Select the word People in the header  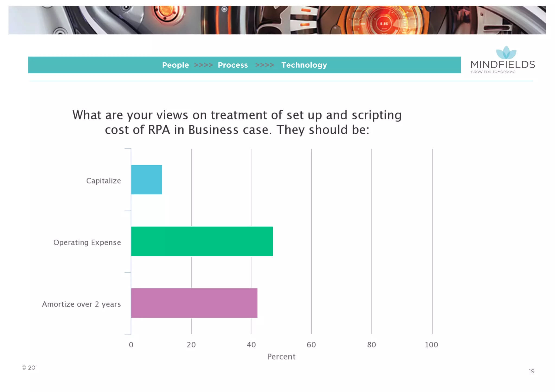(x=175, y=65)
